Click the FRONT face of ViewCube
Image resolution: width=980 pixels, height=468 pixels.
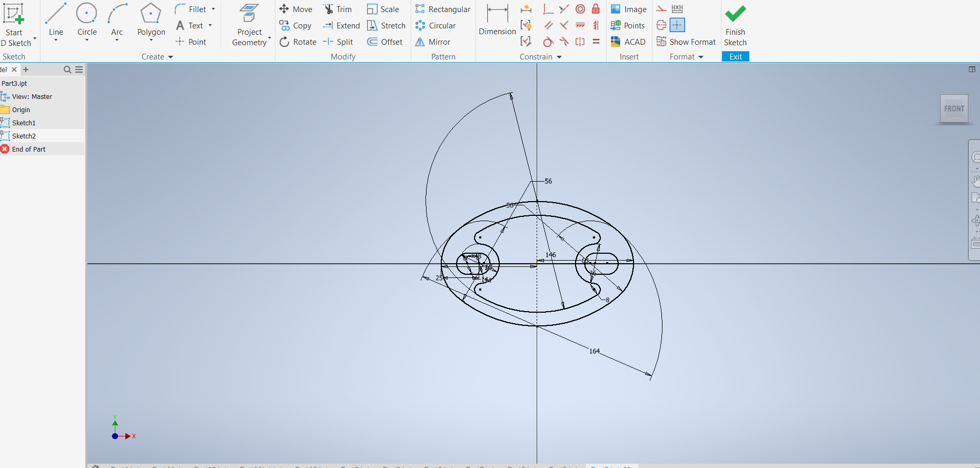954,109
